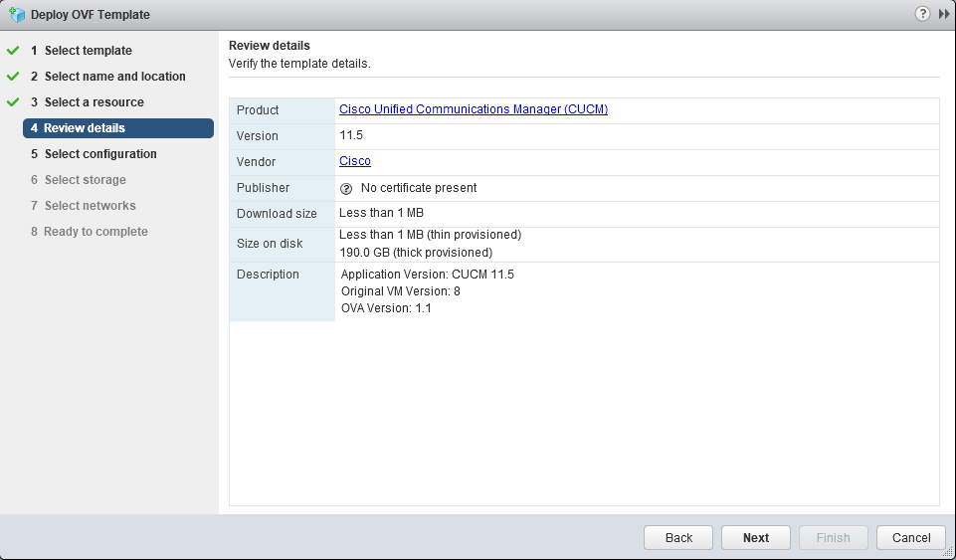Click the double-arrow expand icon in title bar
Image resolution: width=956 pixels, height=560 pixels.
944,14
